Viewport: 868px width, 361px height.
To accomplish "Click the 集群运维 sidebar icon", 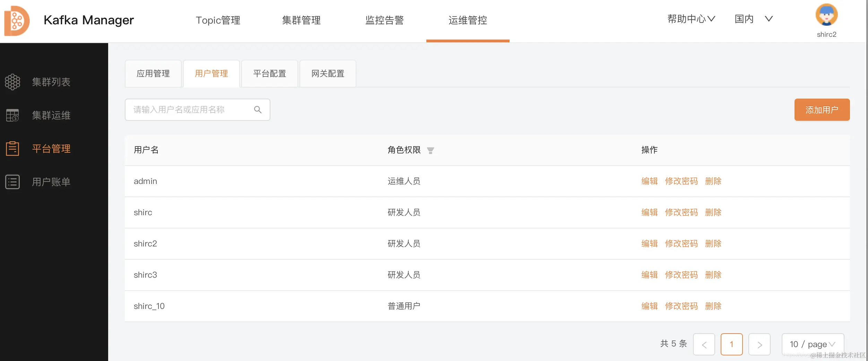I will click(x=12, y=115).
